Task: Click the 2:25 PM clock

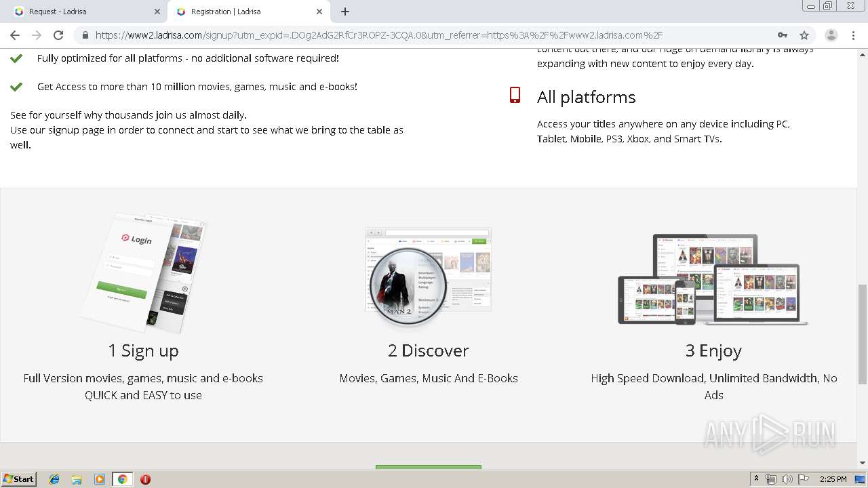Action: tap(833, 479)
